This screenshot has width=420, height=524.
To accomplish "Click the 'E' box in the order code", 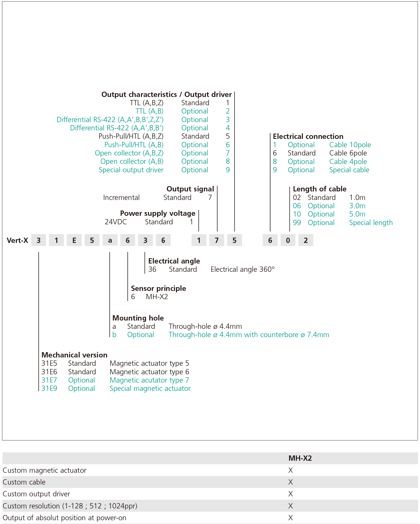I will (x=74, y=240).
